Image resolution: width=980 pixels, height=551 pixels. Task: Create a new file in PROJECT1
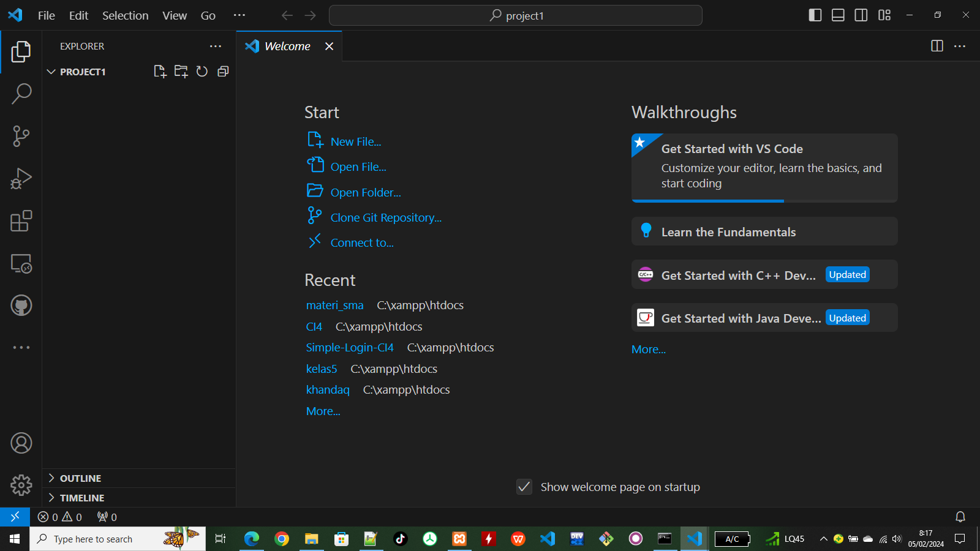[160, 72]
